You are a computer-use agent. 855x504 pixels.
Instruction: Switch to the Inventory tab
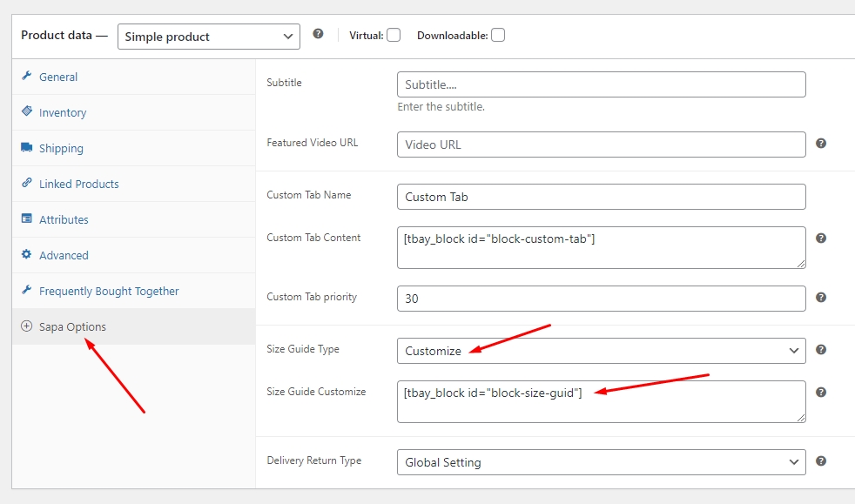[x=62, y=113]
